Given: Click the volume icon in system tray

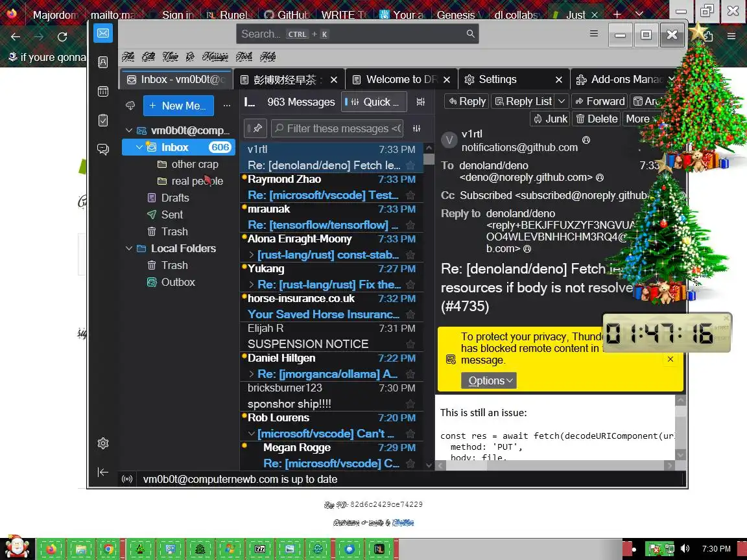Looking at the screenshot, I should pos(685,548).
